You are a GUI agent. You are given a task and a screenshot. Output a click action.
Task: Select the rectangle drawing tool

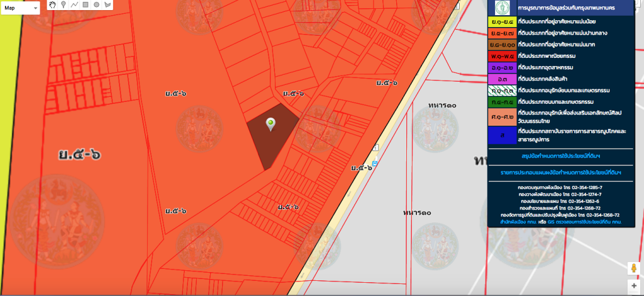[86, 5]
